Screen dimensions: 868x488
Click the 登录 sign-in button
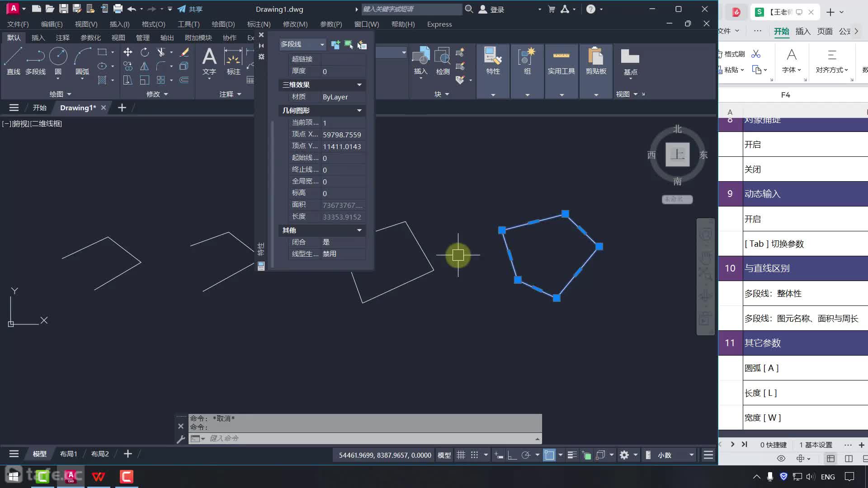coord(492,9)
